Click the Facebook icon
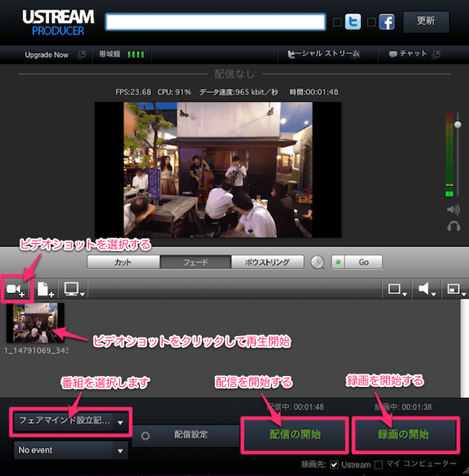The width and height of the screenshot is (469, 476). point(387,22)
